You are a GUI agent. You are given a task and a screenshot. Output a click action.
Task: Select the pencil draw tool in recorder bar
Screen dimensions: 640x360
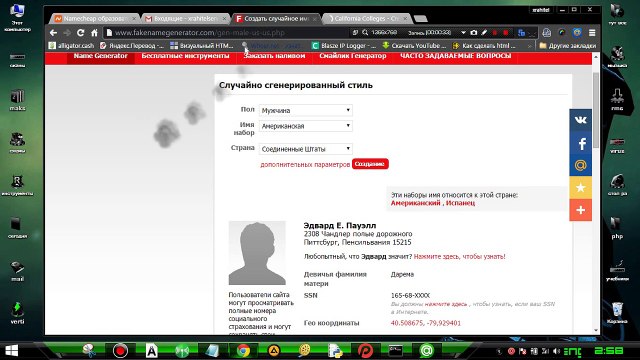(x=484, y=33)
